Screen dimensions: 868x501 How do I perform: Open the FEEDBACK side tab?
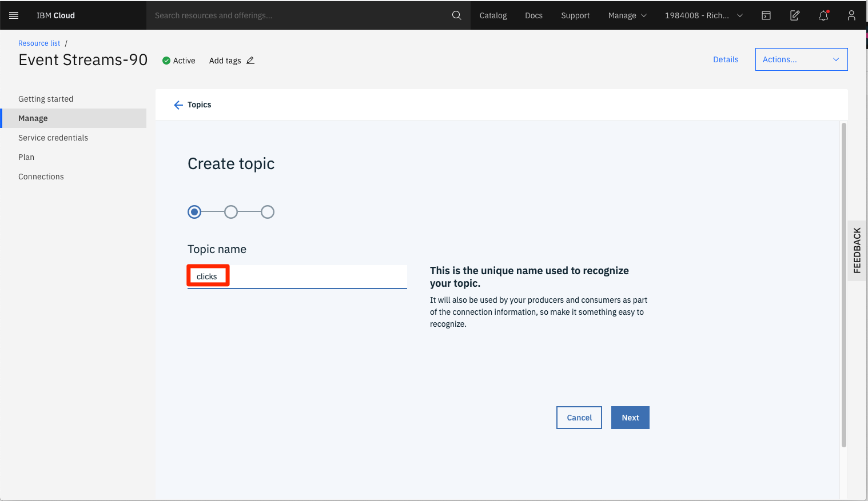tap(857, 250)
